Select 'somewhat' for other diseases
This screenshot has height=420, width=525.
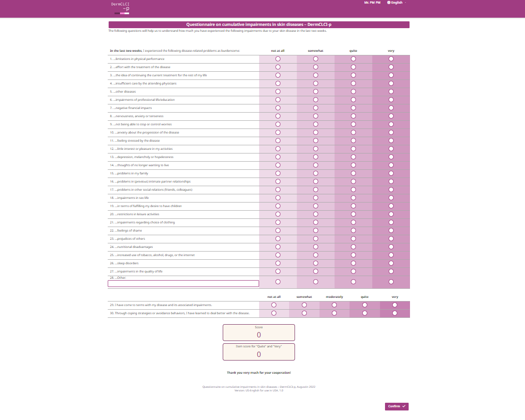pos(316,92)
